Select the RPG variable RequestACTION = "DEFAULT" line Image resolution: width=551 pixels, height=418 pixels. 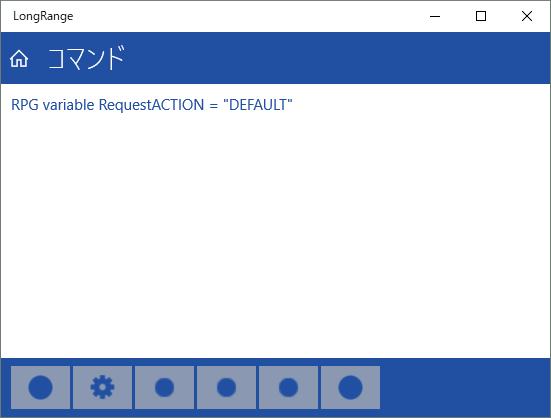tap(152, 105)
